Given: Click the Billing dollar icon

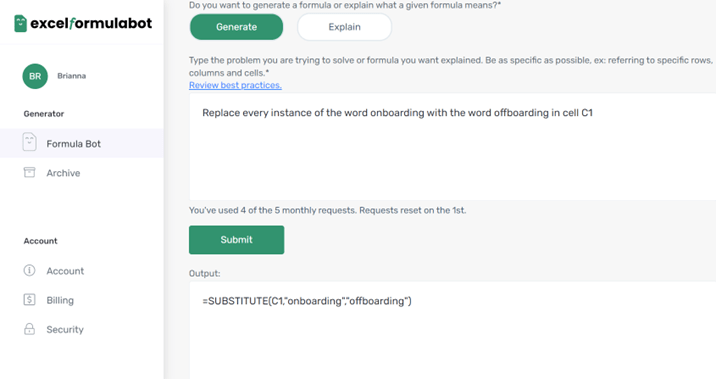Looking at the screenshot, I should click(x=29, y=300).
